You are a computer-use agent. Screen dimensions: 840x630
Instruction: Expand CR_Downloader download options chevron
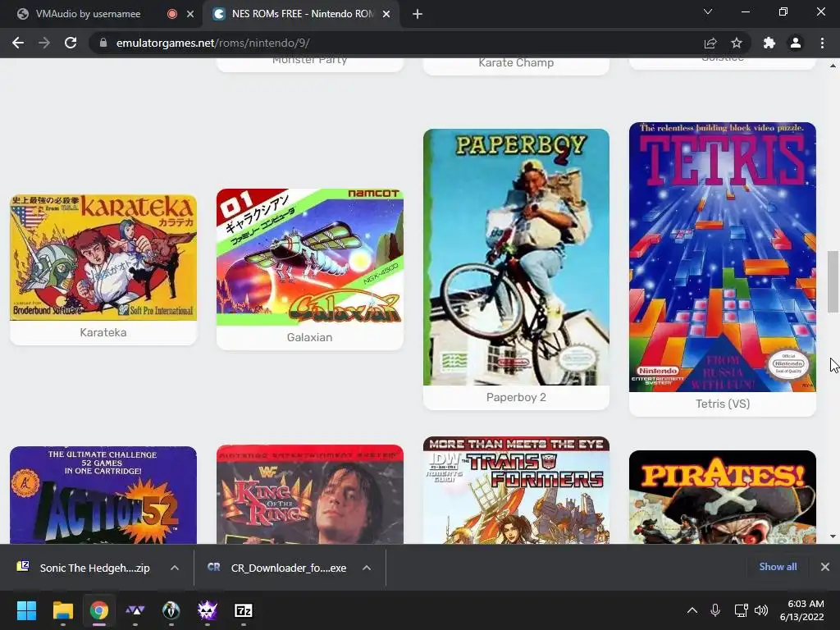(367, 568)
